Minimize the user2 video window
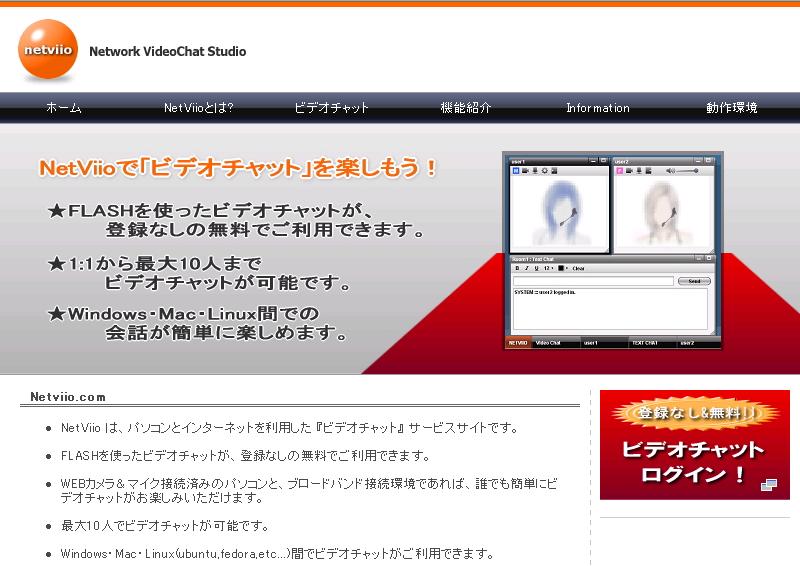This screenshot has width=800, height=566. click(x=698, y=161)
